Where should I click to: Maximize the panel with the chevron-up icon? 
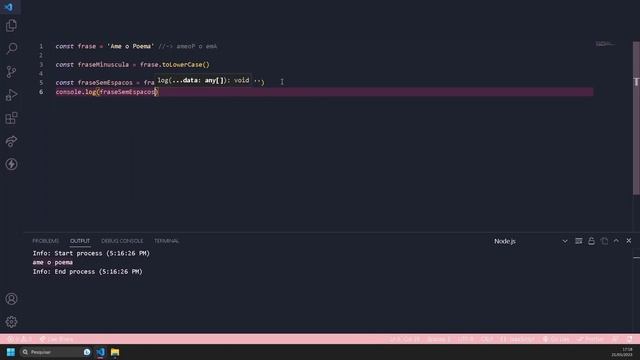(x=616, y=241)
